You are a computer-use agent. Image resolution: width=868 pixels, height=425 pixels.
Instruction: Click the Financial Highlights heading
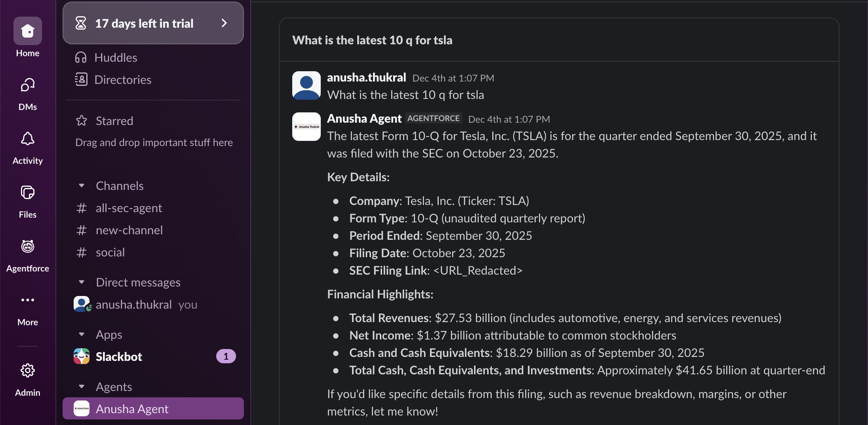pos(380,294)
